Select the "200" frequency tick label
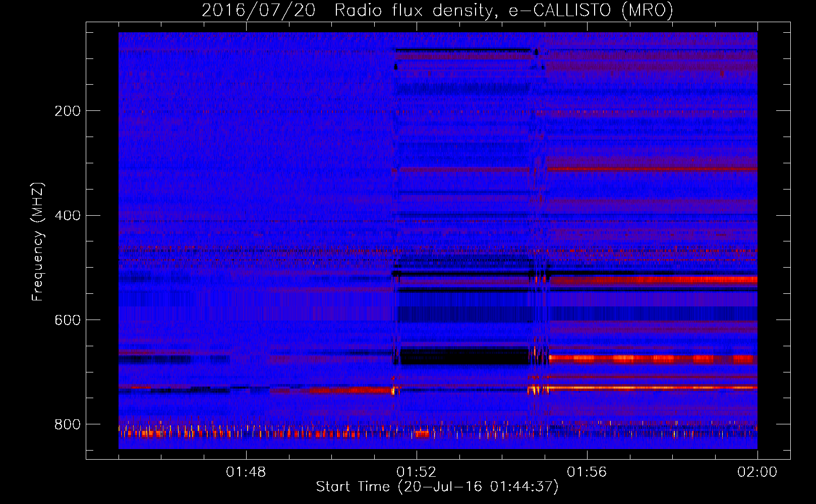The height and width of the screenshot is (504, 816). pos(68,111)
